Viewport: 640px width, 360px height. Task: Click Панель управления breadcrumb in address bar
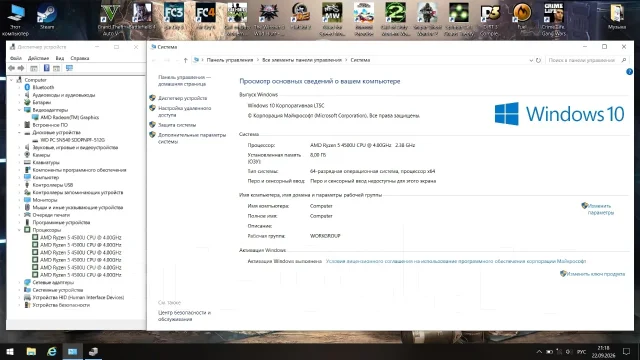click(230, 60)
